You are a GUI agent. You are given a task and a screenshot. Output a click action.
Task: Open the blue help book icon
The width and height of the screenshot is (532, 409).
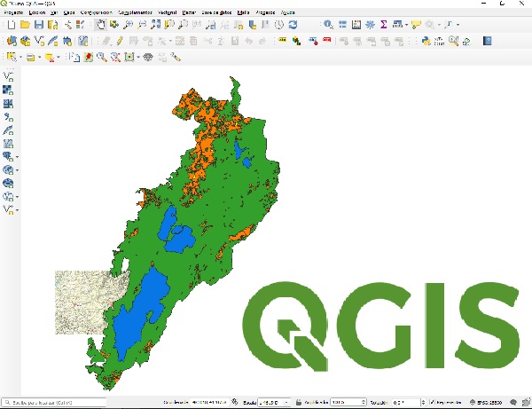click(x=487, y=41)
